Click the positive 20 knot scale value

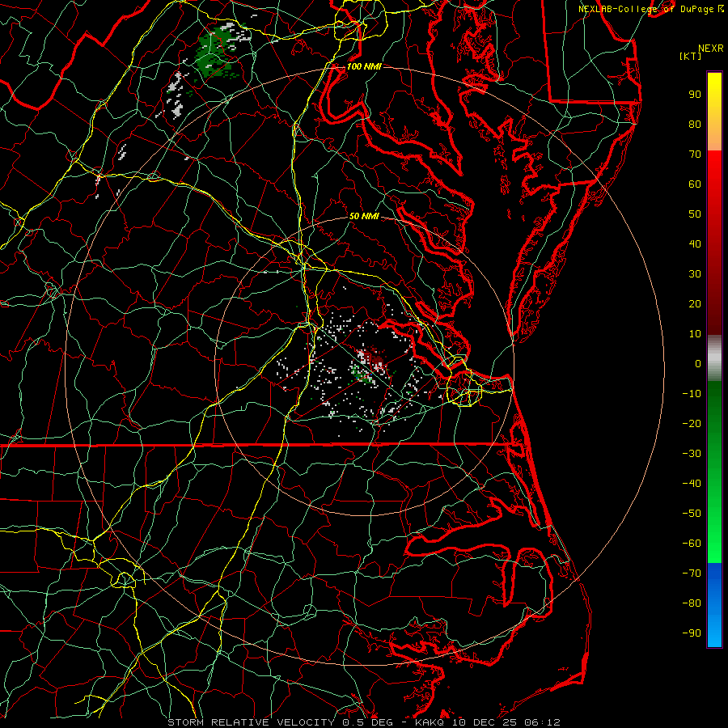click(695, 303)
